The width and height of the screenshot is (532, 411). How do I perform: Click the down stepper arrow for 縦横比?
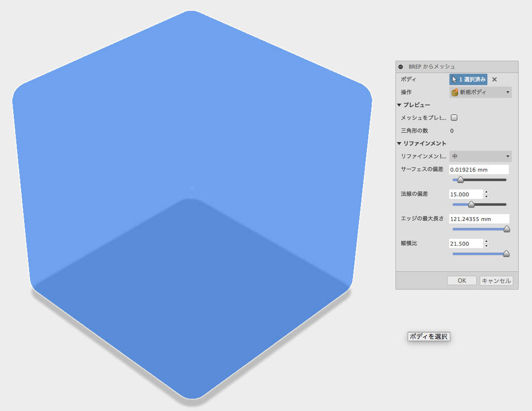tap(486, 246)
